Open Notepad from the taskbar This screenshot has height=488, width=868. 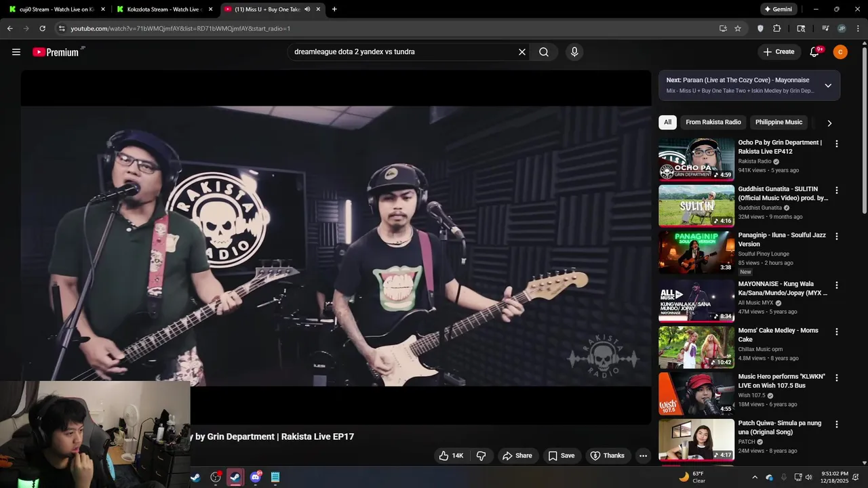275,477
